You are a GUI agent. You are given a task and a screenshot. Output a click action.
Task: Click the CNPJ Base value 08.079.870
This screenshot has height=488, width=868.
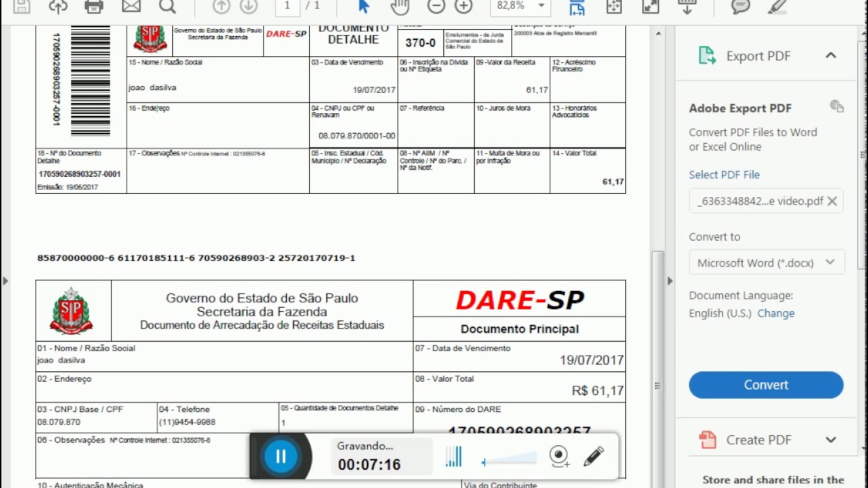tap(59, 422)
